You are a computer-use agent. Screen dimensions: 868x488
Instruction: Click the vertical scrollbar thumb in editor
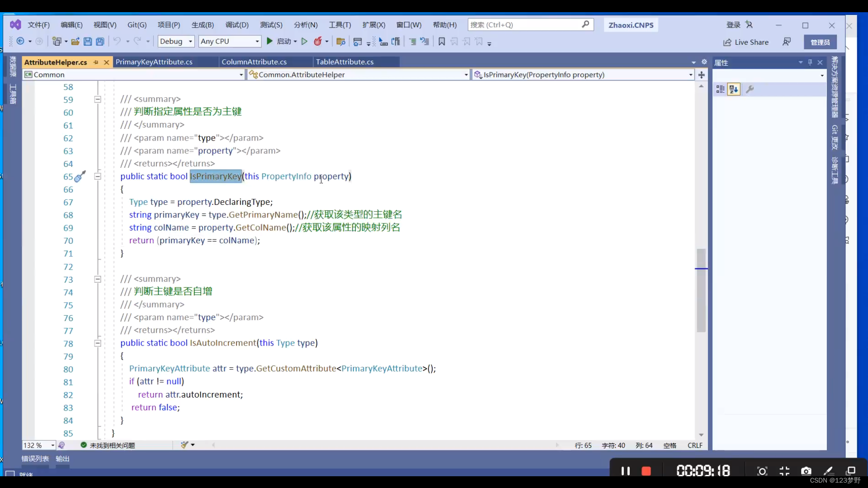(x=701, y=290)
